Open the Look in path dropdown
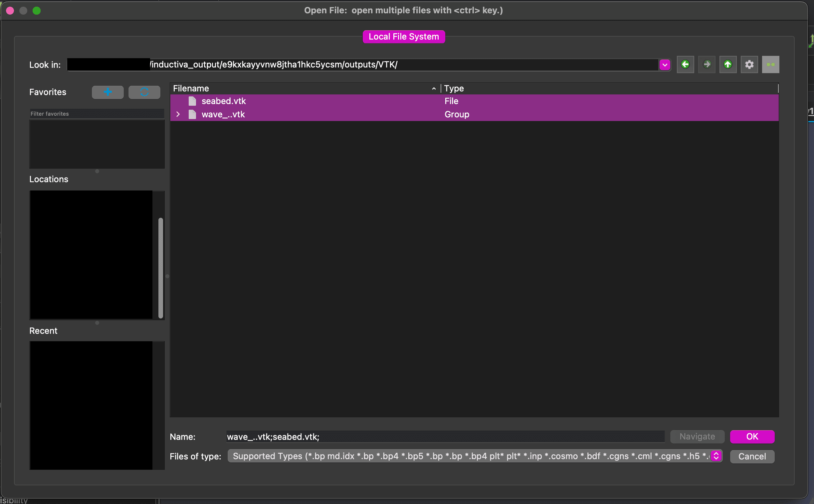Image resolution: width=814 pixels, height=504 pixels. (665, 64)
